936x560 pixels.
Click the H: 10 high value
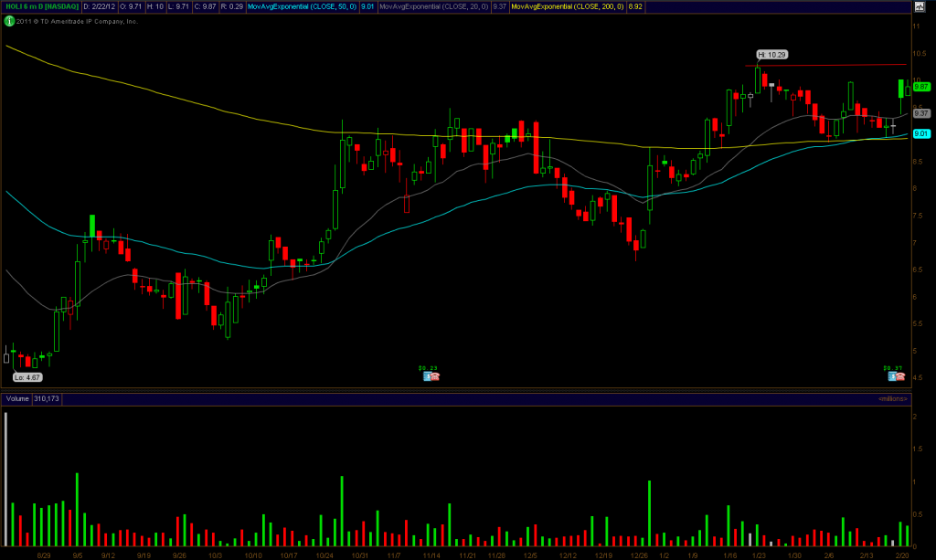click(x=155, y=6)
